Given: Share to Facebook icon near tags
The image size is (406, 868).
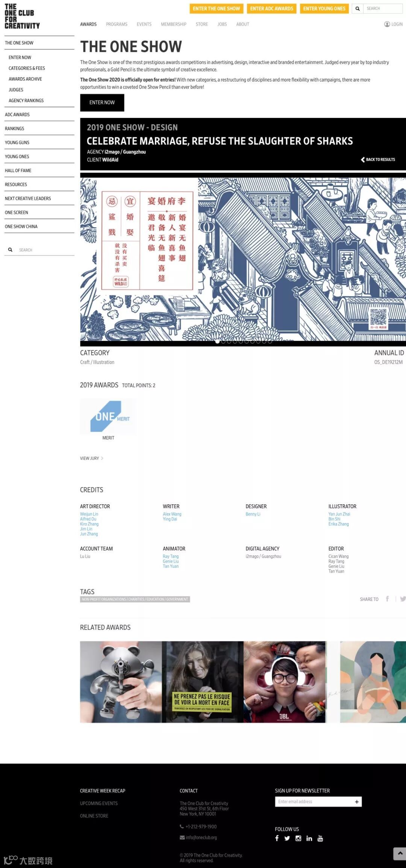Looking at the screenshot, I should pos(388,599).
